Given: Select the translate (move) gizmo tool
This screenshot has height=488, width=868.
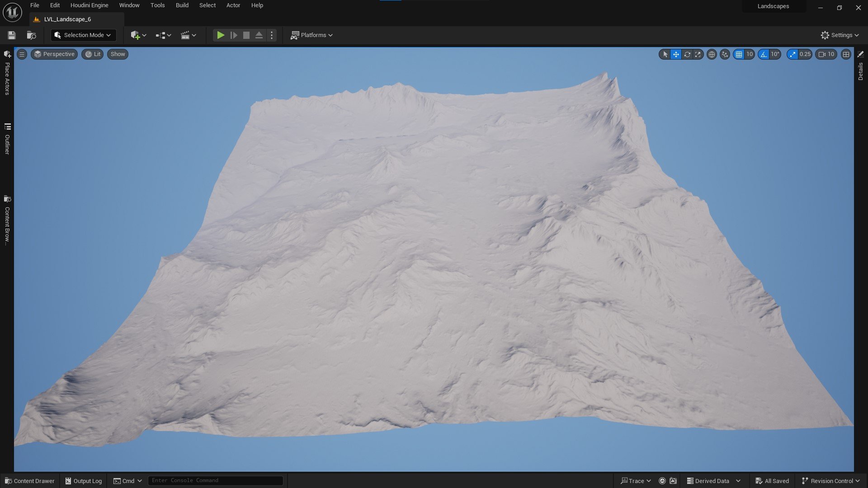Looking at the screenshot, I should tap(676, 54).
